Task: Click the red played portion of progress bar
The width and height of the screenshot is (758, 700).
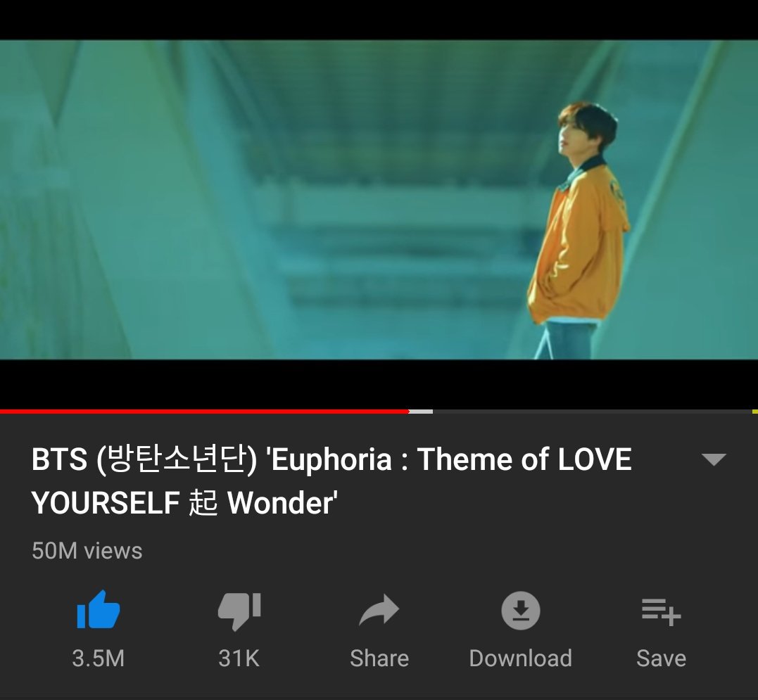Action: coord(204,412)
